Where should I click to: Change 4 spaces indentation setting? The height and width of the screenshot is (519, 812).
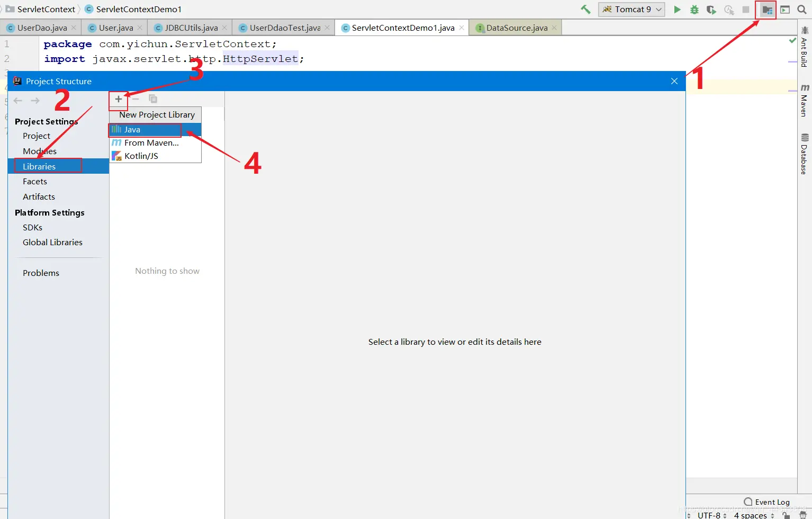pos(754,515)
